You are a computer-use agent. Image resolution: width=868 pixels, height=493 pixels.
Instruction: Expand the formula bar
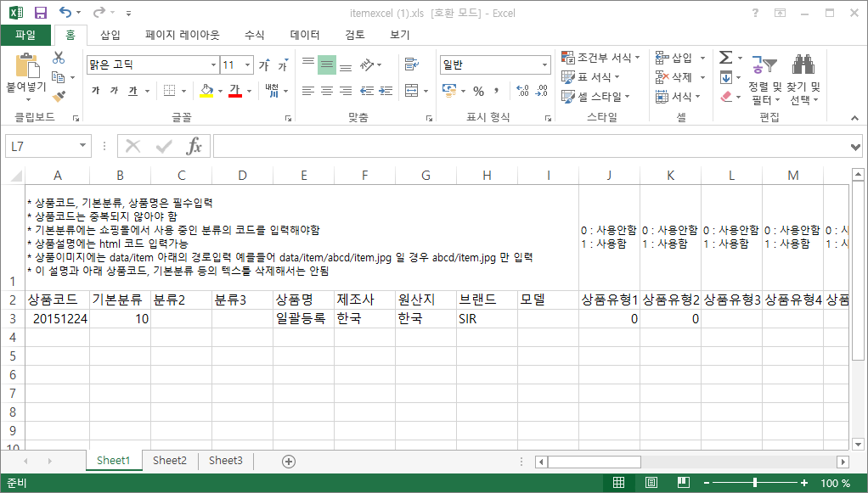click(856, 147)
